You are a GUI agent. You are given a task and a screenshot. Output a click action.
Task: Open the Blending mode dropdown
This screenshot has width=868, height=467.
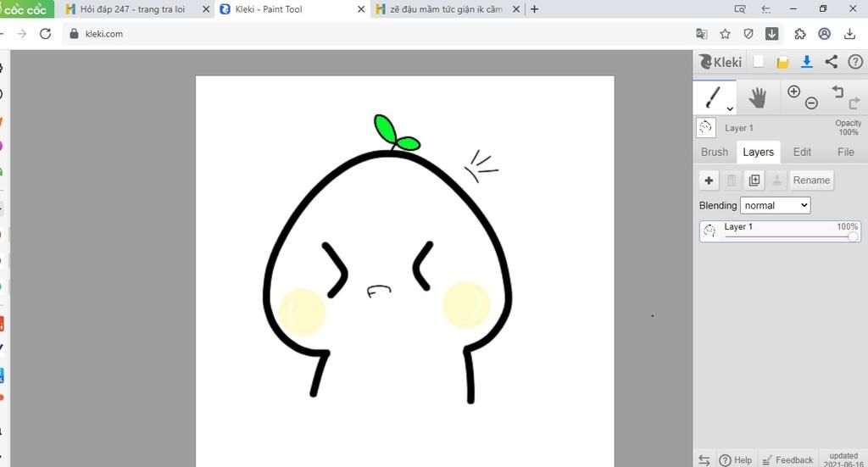click(x=775, y=205)
